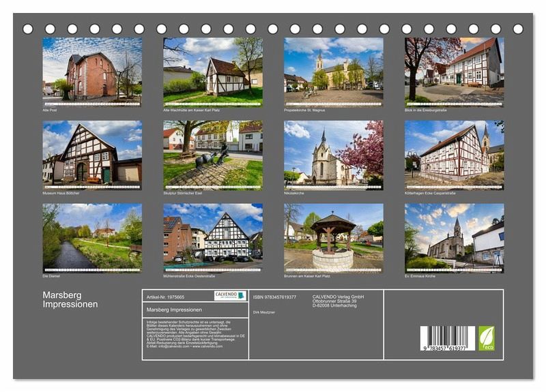Open the Die Diemel river photo
546x392 pixels.
(92, 236)
